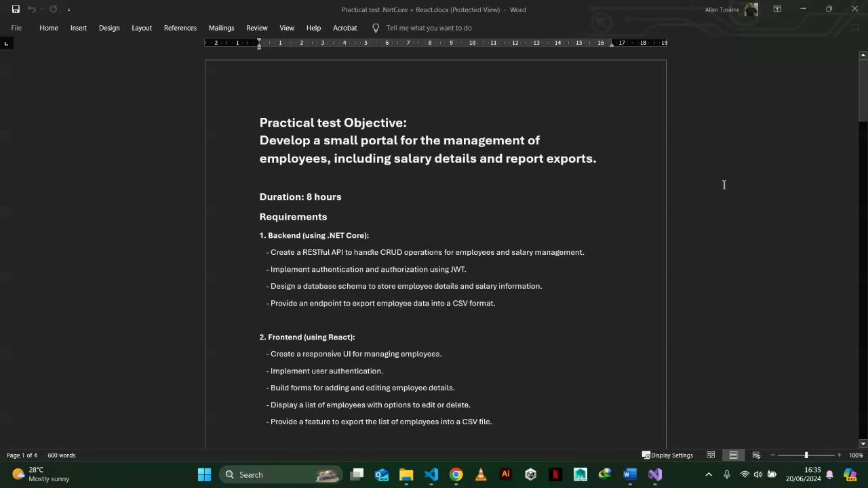Open the Insert ribbon tab
868x488 pixels.
pyautogui.click(x=79, y=28)
